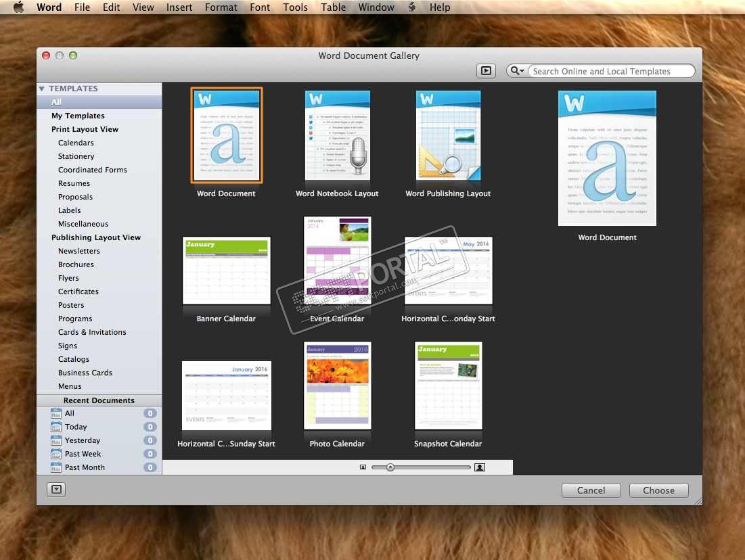745x560 pixels.
Task: Open the Coordinated Forms category
Action: 93,170
